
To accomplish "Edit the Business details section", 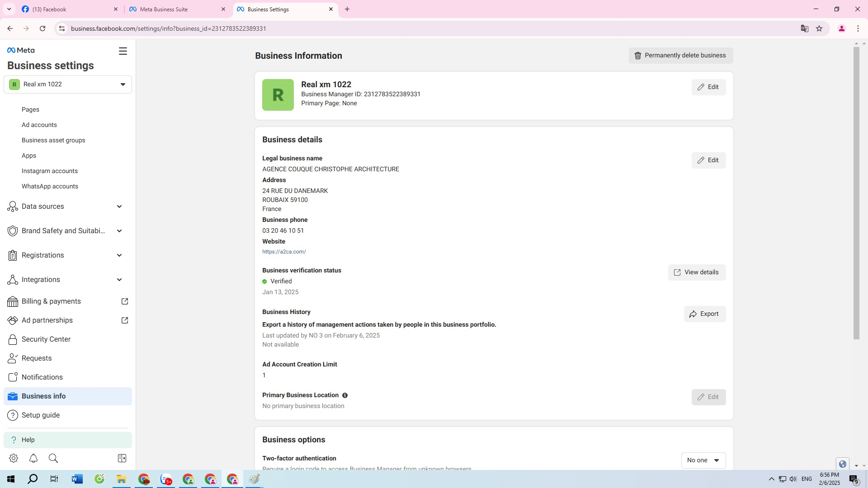I will (708, 160).
